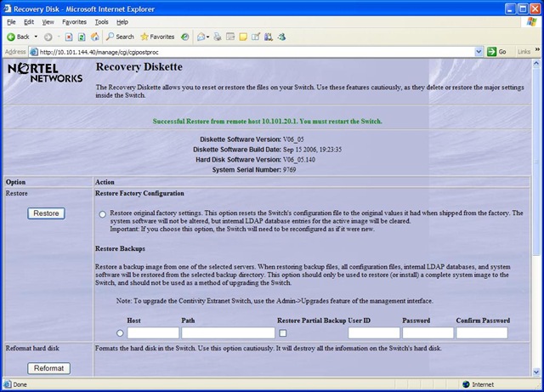
Task: Click the System Serial Number value '9769'
Action: [289, 170]
